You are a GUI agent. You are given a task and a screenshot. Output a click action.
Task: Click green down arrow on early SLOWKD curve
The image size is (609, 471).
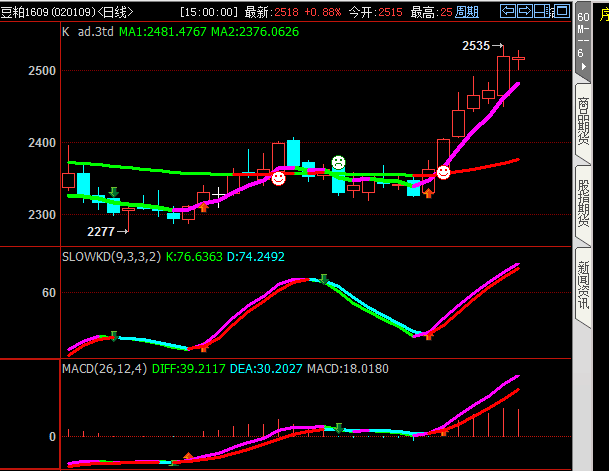click(x=113, y=336)
